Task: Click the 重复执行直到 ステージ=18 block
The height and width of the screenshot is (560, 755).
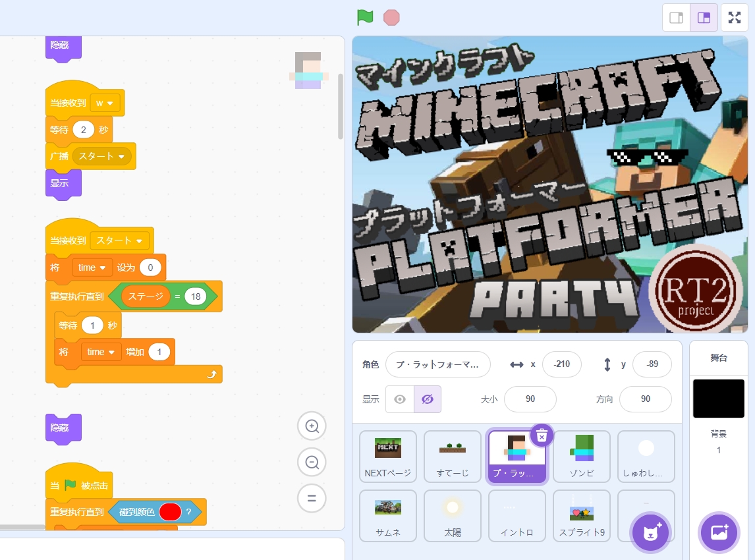Action: [76, 296]
